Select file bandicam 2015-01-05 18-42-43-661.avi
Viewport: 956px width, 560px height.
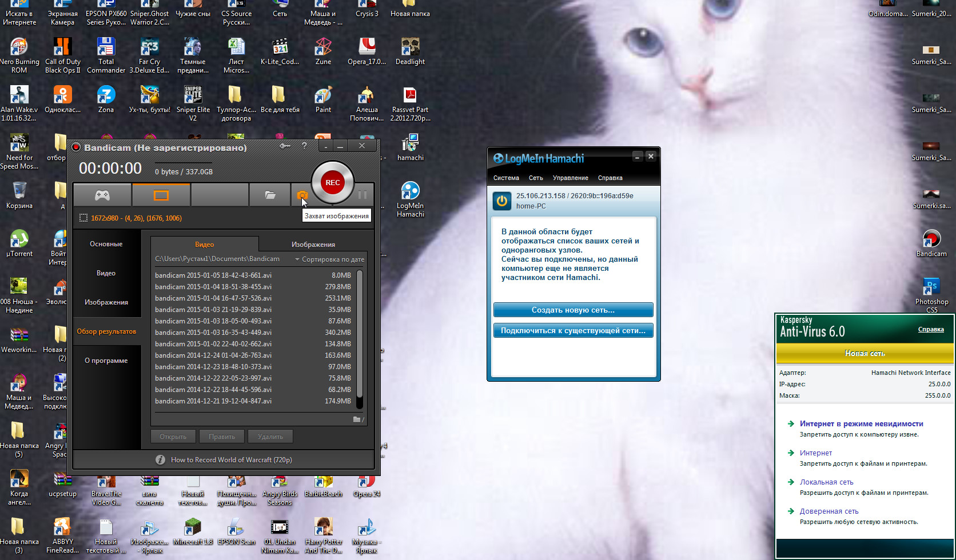click(x=253, y=275)
